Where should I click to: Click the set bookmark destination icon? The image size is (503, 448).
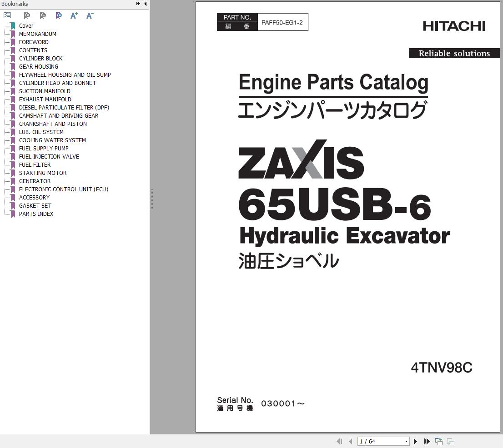point(58,15)
